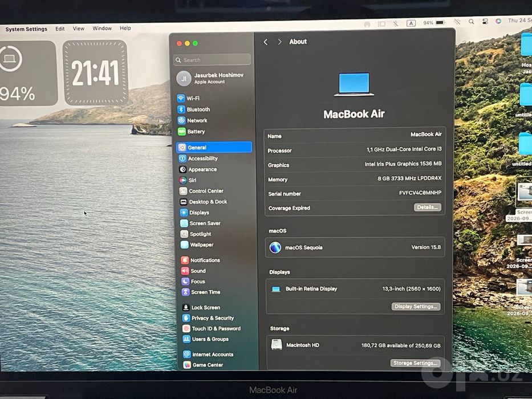
Task: Open Desktop & Dock icon
Action: point(184,202)
